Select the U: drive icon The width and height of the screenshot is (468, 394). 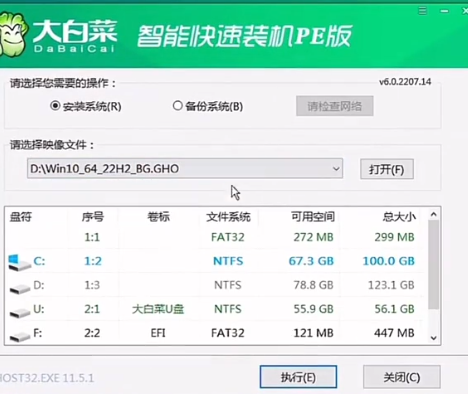[20, 312]
